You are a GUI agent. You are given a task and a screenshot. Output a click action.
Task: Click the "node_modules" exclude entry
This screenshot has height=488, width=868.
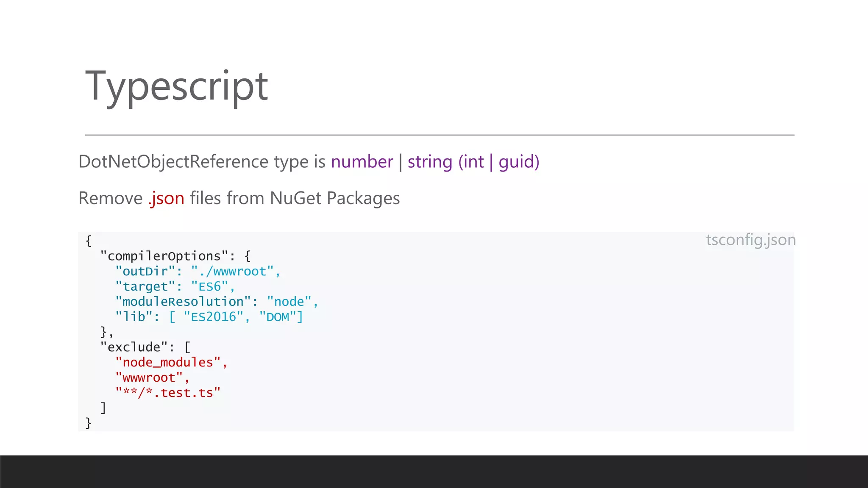coord(168,363)
